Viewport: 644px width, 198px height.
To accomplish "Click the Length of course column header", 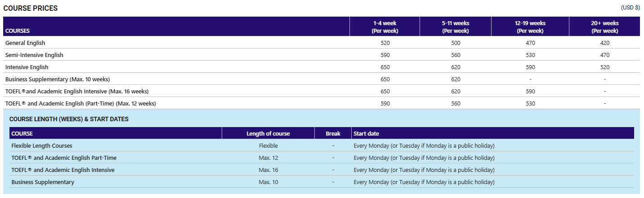I will (268, 134).
